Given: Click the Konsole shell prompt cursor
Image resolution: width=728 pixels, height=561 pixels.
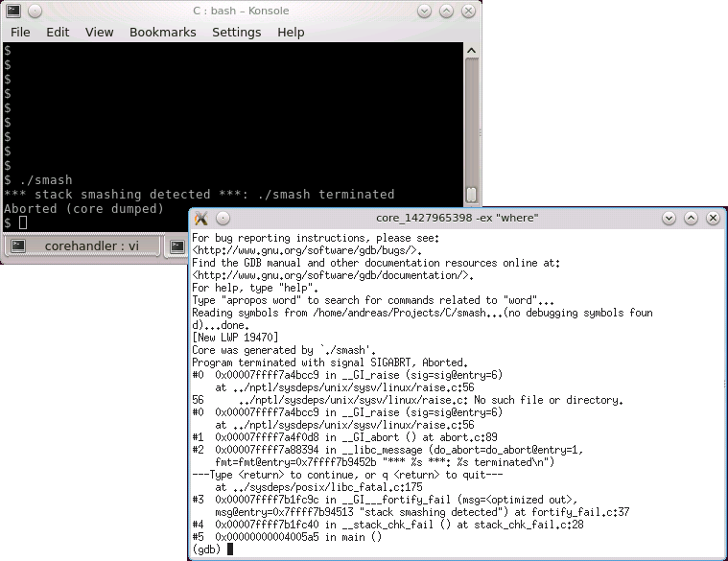Looking at the screenshot, I should [23, 222].
